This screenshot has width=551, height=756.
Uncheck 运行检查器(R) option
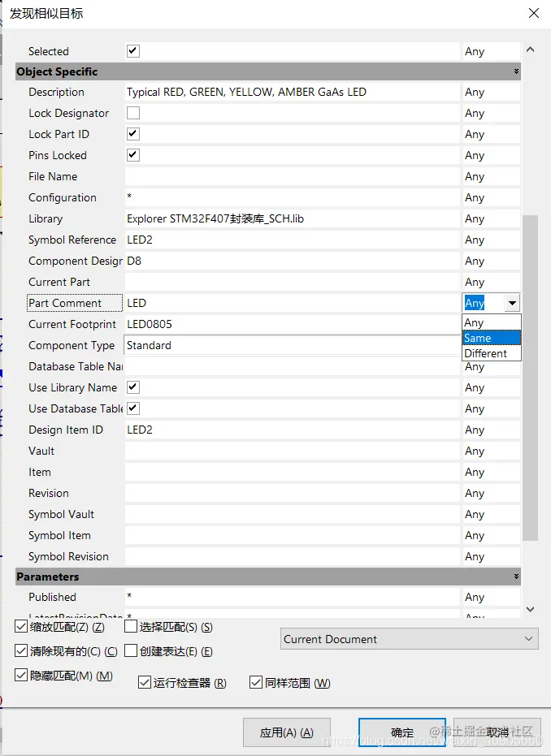(145, 682)
